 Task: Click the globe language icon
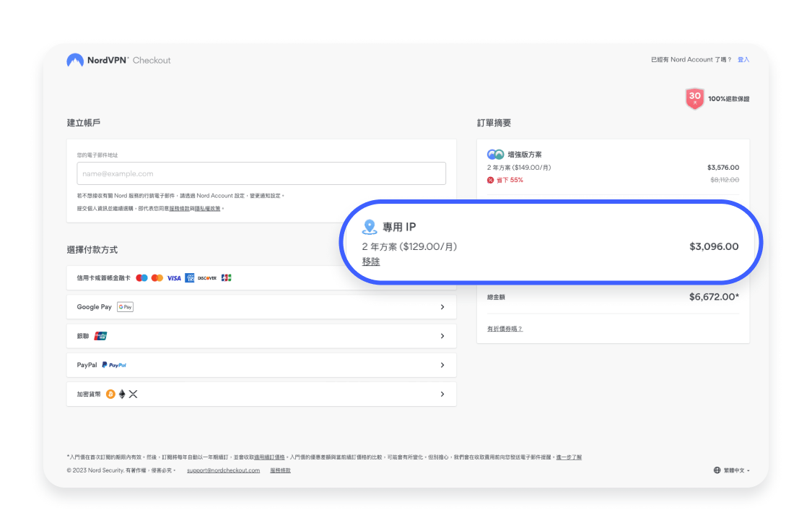click(717, 470)
